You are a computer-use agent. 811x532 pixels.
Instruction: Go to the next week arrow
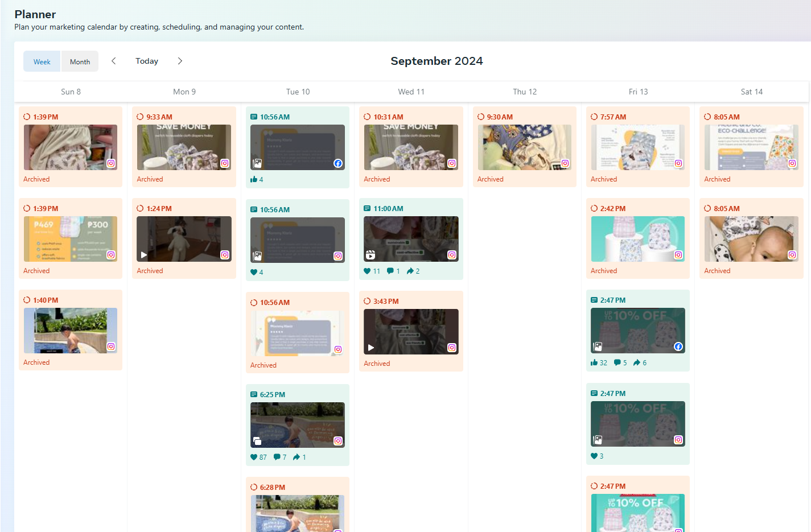click(180, 61)
